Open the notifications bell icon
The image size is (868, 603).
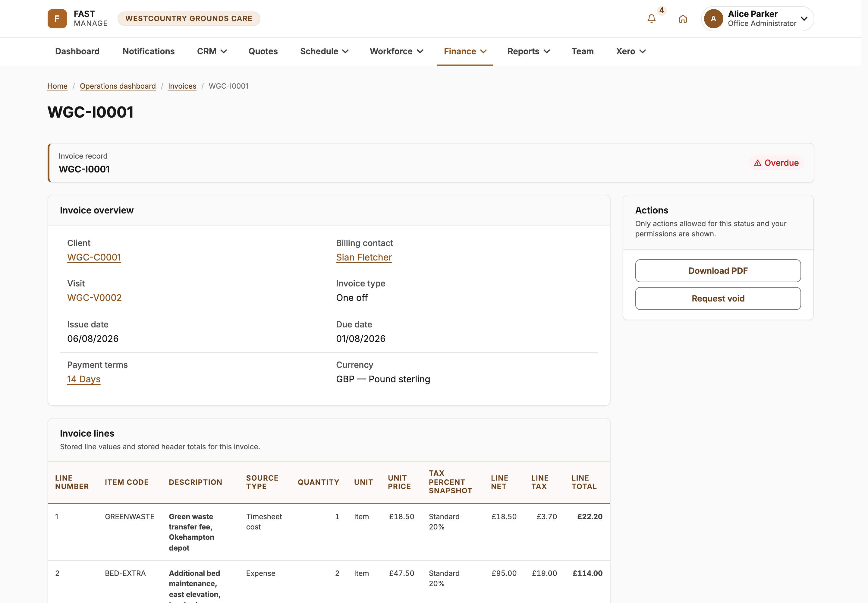651,18
